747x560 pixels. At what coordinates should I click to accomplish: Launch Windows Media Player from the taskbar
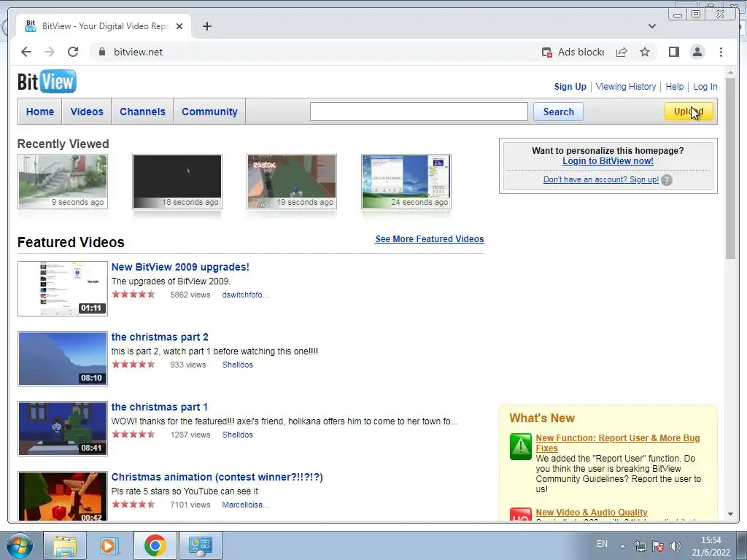pyautogui.click(x=109, y=545)
